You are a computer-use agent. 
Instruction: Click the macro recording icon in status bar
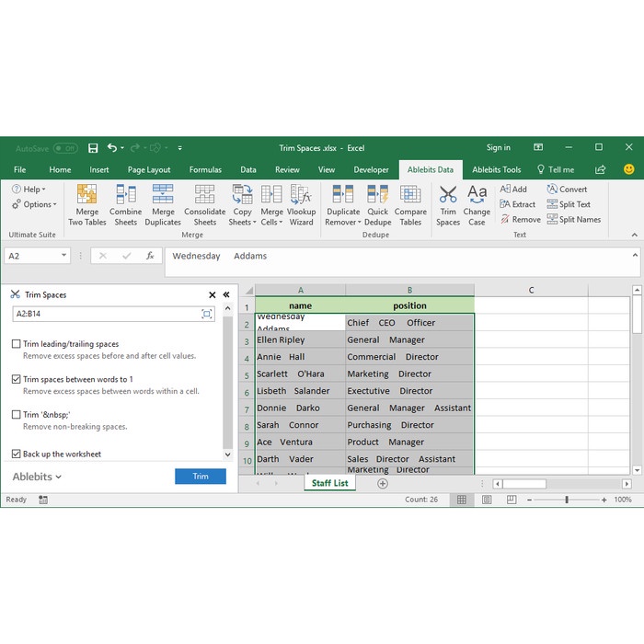[42, 500]
